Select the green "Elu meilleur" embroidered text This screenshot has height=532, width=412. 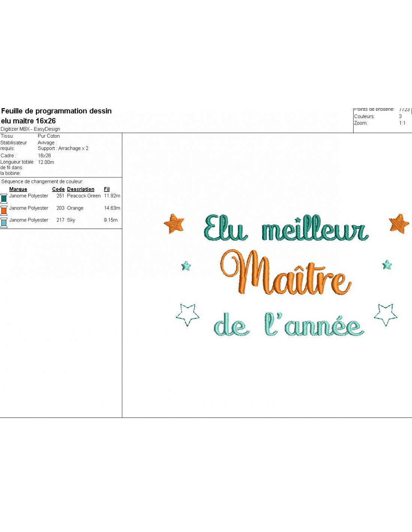tap(287, 228)
